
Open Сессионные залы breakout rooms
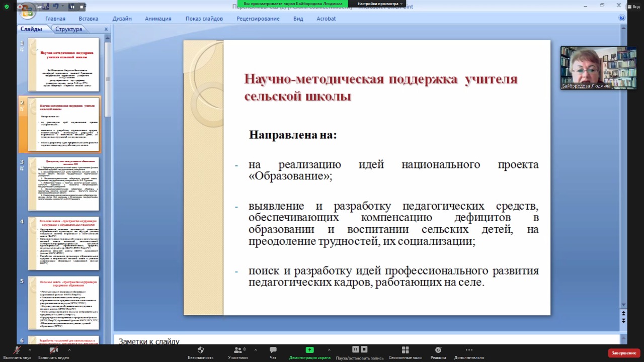(x=405, y=350)
